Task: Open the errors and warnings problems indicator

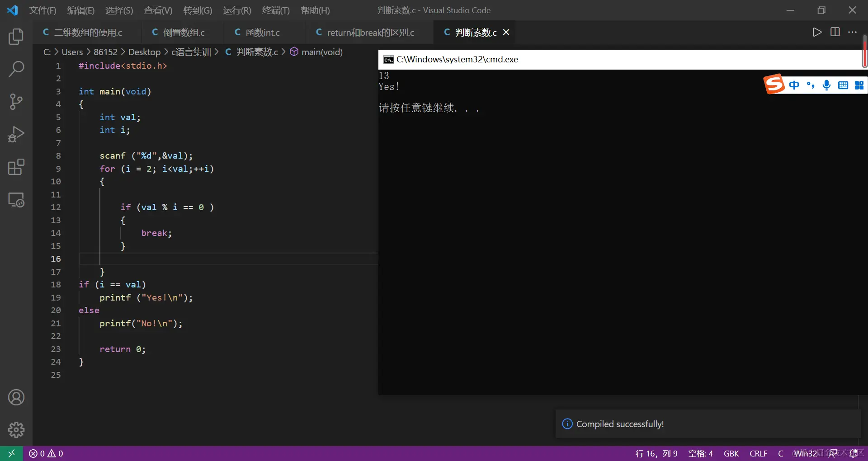Action: (46, 453)
